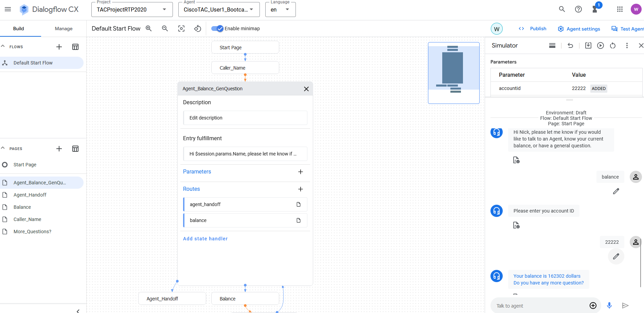The width and height of the screenshot is (644, 313).
Task: Open the Google apps grid
Action: tap(620, 9)
